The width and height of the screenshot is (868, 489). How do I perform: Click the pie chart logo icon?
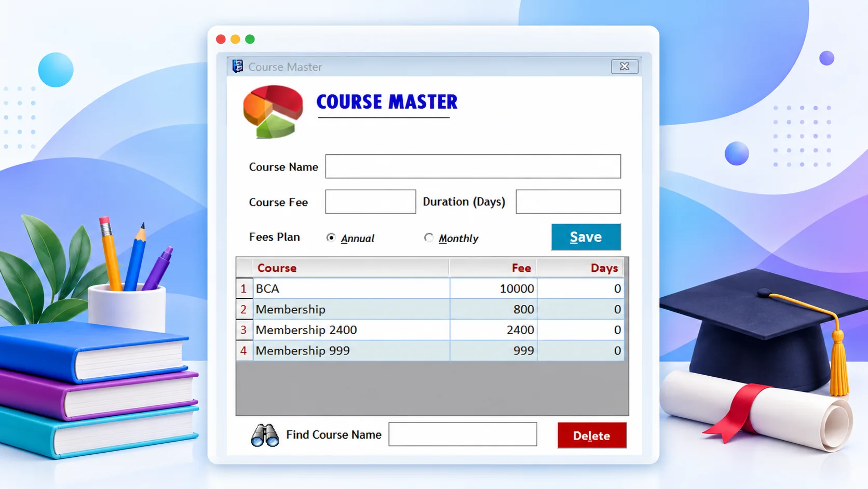coord(273,112)
